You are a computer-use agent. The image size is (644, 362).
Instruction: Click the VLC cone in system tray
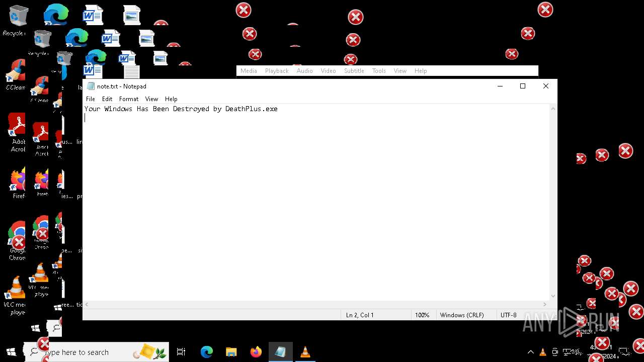(x=543, y=352)
